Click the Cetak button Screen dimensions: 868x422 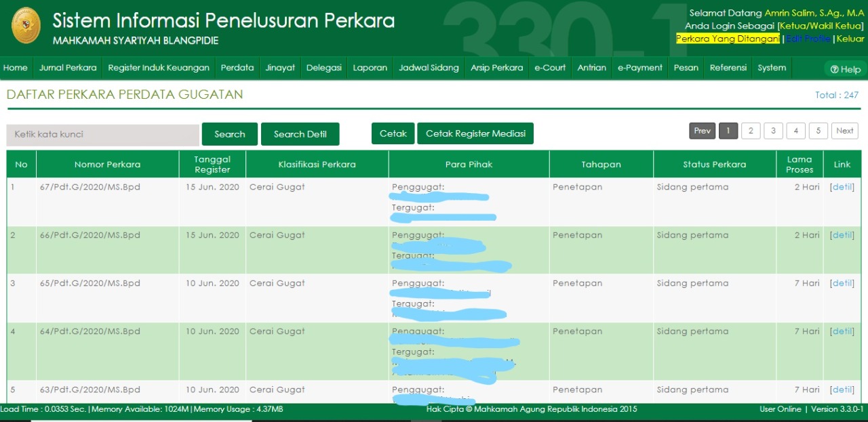393,133
